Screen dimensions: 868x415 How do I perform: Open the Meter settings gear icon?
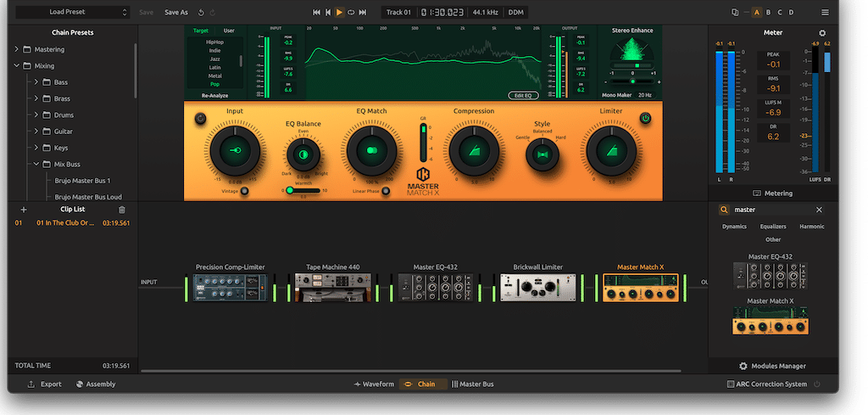(822, 33)
